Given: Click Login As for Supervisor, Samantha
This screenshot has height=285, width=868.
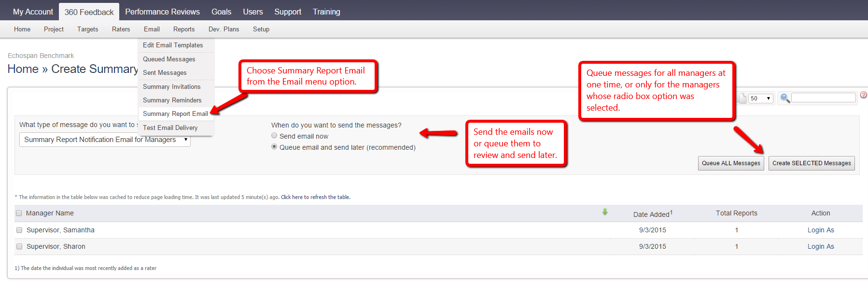Looking at the screenshot, I should click(x=821, y=230).
